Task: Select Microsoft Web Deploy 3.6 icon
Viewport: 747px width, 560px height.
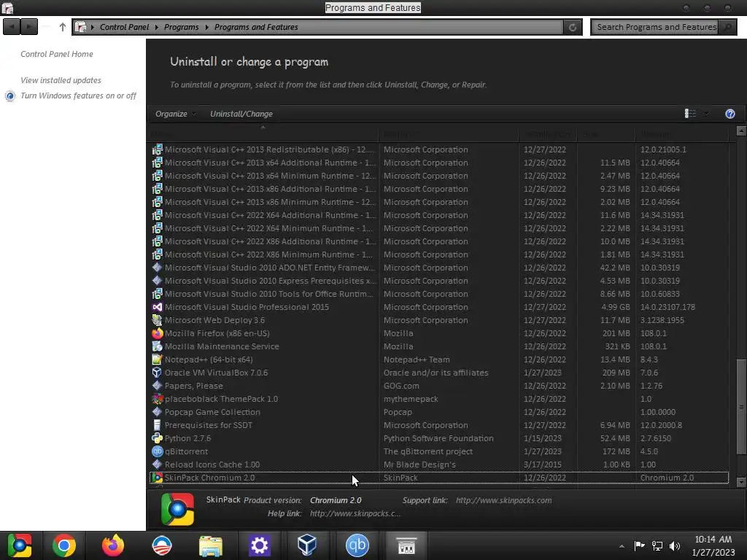Action: click(x=158, y=320)
